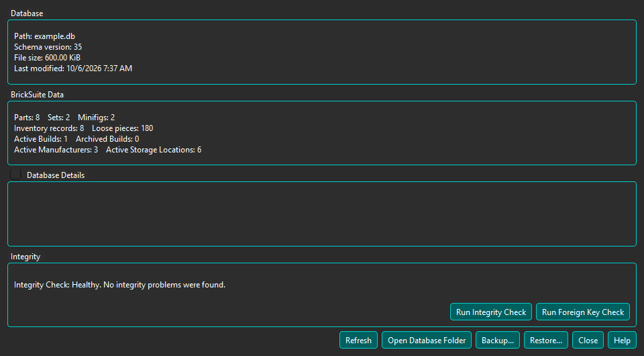This screenshot has width=644, height=356.
Task: Enable the Database Details checkbox
Action: [15, 174]
